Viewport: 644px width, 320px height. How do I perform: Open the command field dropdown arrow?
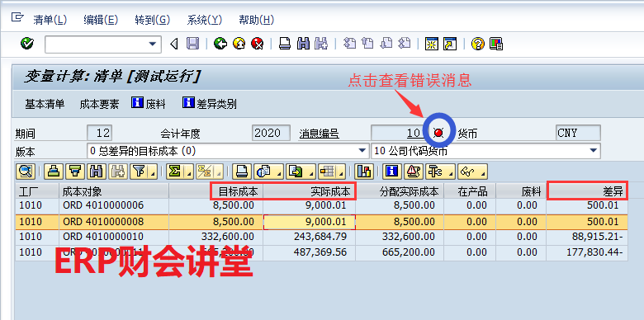click(x=153, y=44)
